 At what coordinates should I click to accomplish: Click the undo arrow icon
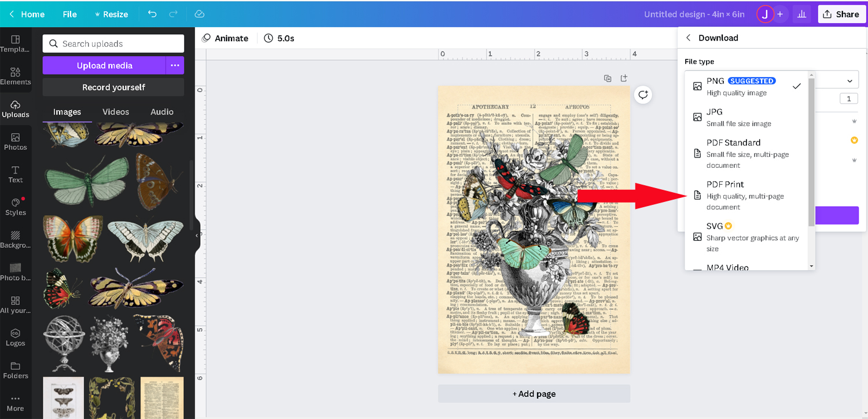152,14
